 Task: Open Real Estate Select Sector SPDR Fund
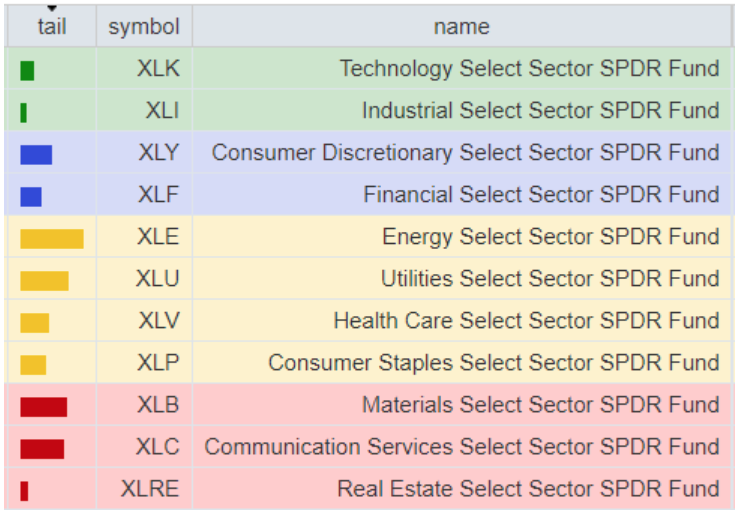tap(528, 489)
